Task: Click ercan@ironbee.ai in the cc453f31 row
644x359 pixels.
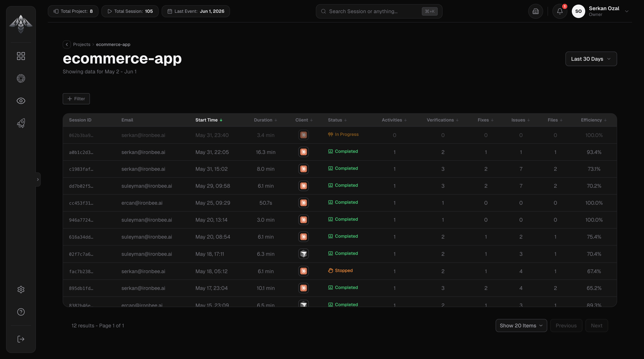Action: tap(142, 203)
